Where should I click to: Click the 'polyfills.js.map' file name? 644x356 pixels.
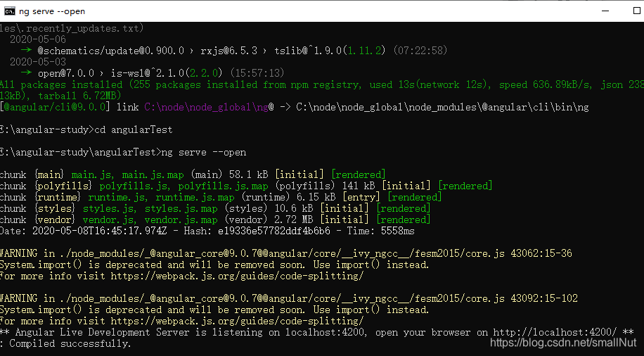(x=223, y=186)
